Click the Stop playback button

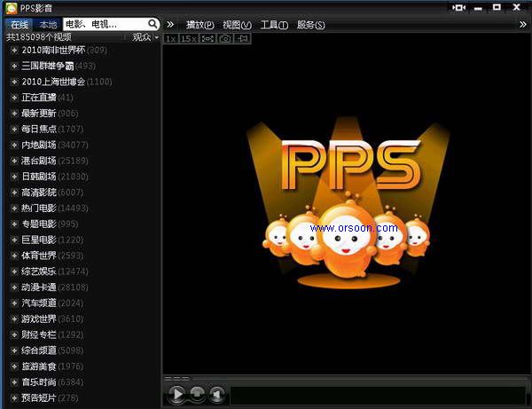coord(198,394)
